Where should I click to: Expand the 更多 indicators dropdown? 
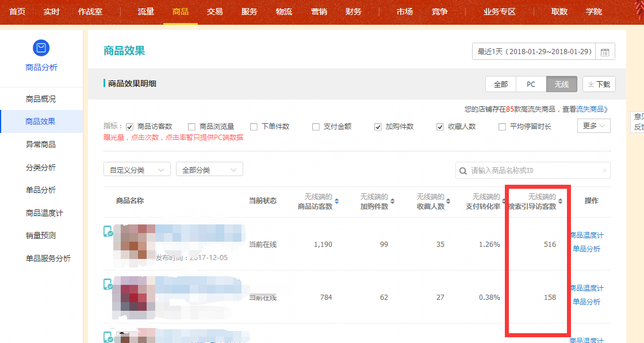tap(593, 125)
